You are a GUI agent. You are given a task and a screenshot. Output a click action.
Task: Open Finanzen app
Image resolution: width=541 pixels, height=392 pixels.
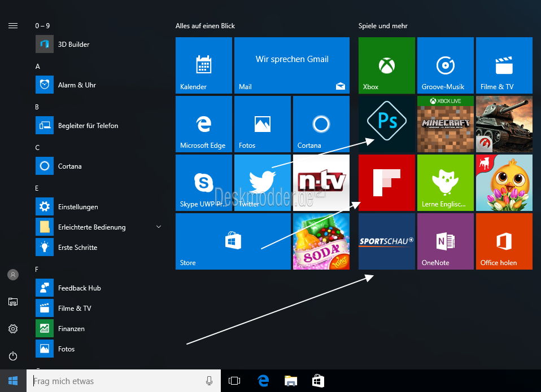[98, 329]
